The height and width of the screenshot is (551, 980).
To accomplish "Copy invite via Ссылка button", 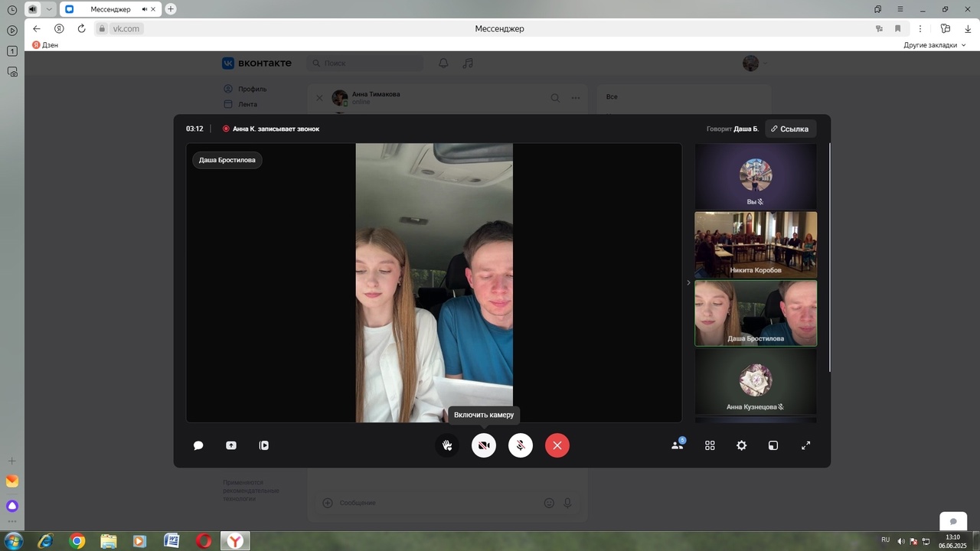I will (790, 129).
